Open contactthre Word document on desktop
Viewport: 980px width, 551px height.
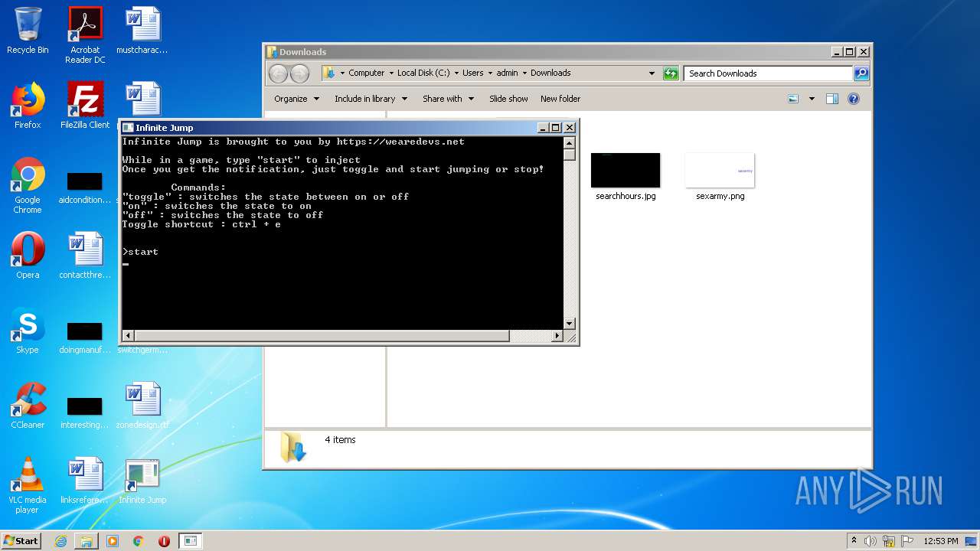point(85,256)
